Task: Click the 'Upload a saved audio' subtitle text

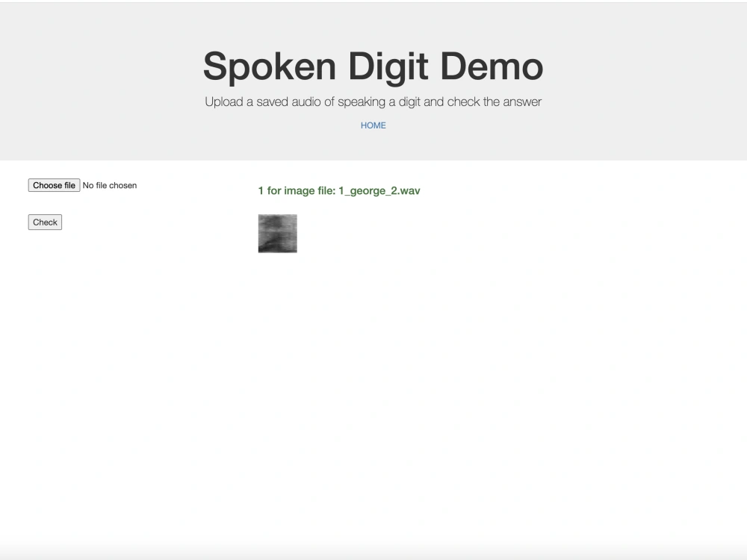Action: (373, 102)
